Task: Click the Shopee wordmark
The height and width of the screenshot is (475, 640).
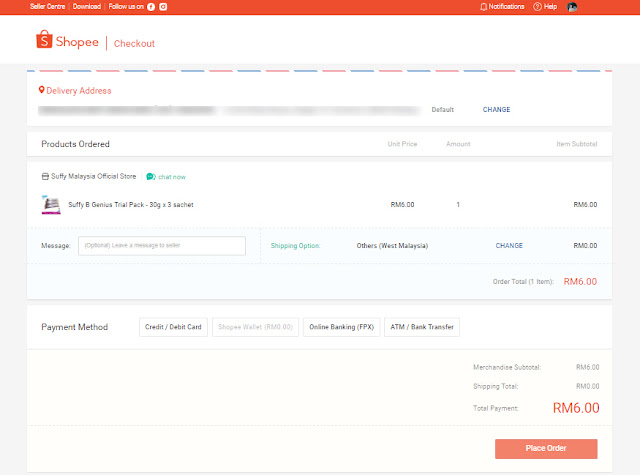Action: click(x=77, y=42)
